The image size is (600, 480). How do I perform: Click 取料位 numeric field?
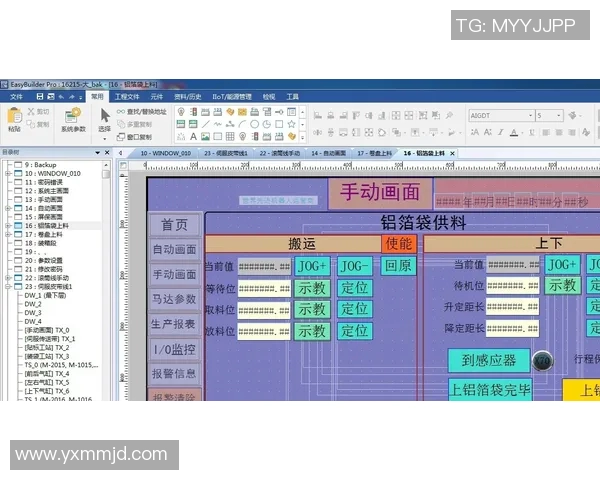click(x=264, y=310)
